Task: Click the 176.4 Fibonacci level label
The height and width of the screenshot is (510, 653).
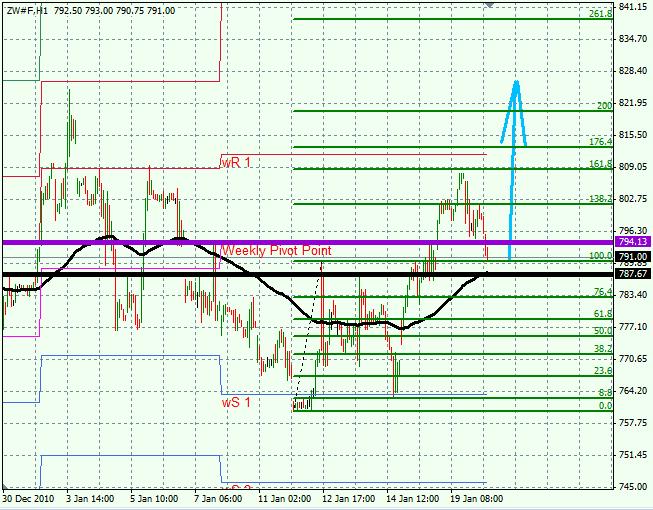Action: pos(601,142)
